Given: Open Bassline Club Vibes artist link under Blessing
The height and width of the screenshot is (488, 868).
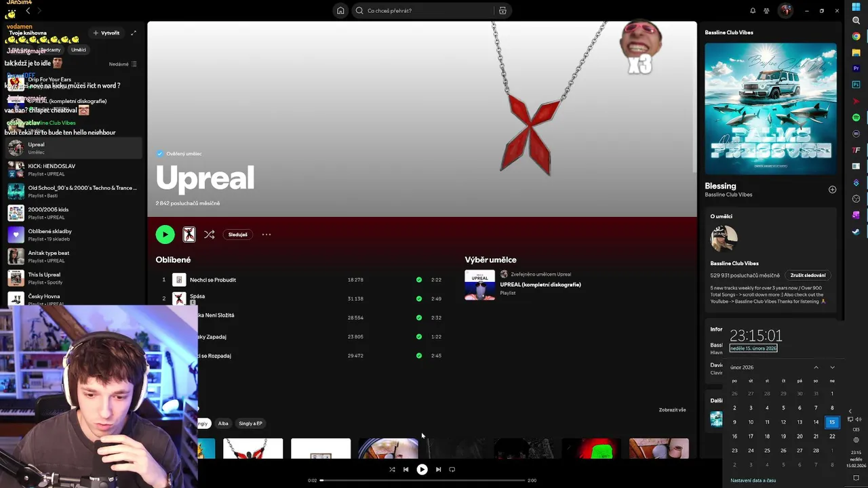Looking at the screenshot, I should (x=728, y=195).
